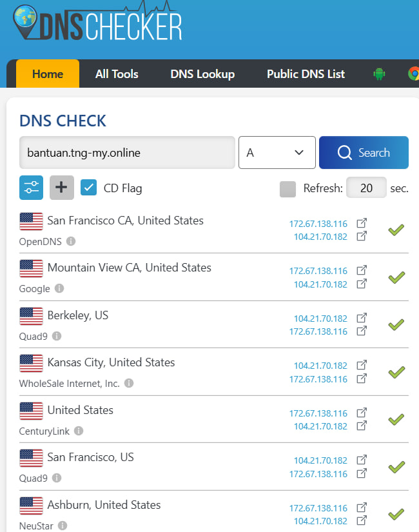Viewport: 419px width, 532px height.
Task: Open Google 104.21.70.182 external link icon
Action: pos(362,284)
